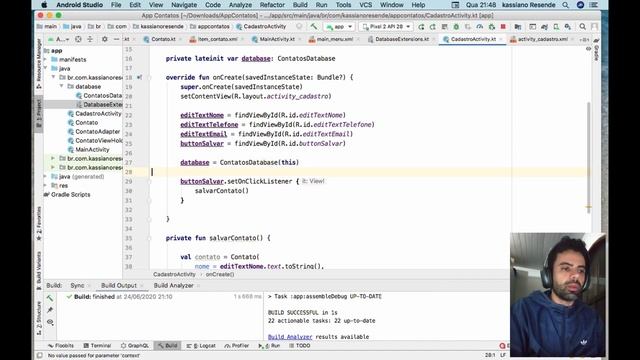
Task: Open the Refactor menu
Action: point(272,5)
